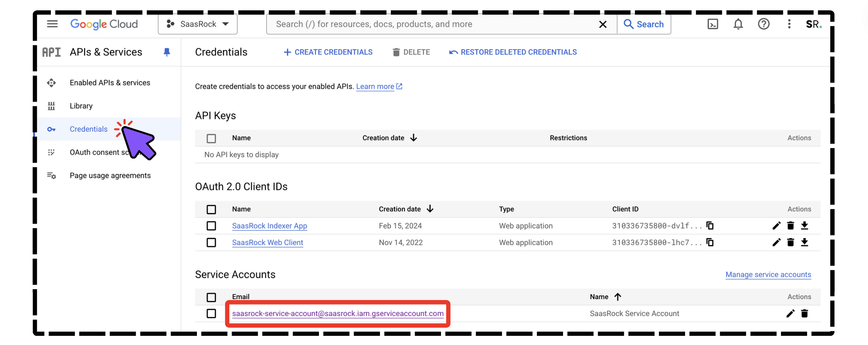Click the Google Cloud logo
Viewport: 868px width, 345px height.
pos(104,24)
